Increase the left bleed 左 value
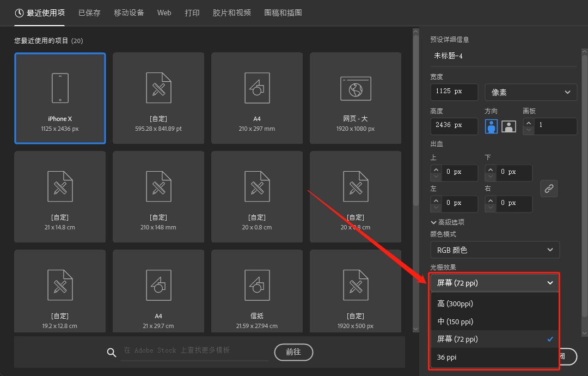 pos(436,201)
